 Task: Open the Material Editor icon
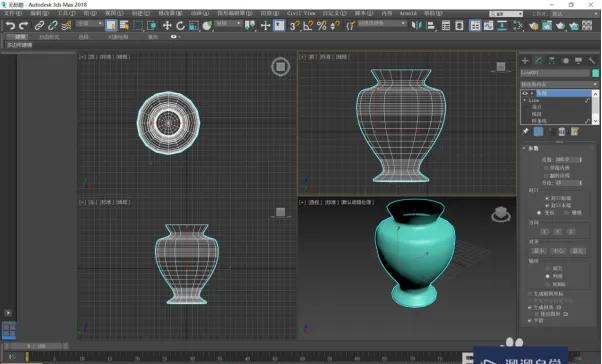click(x=518, y=26)
